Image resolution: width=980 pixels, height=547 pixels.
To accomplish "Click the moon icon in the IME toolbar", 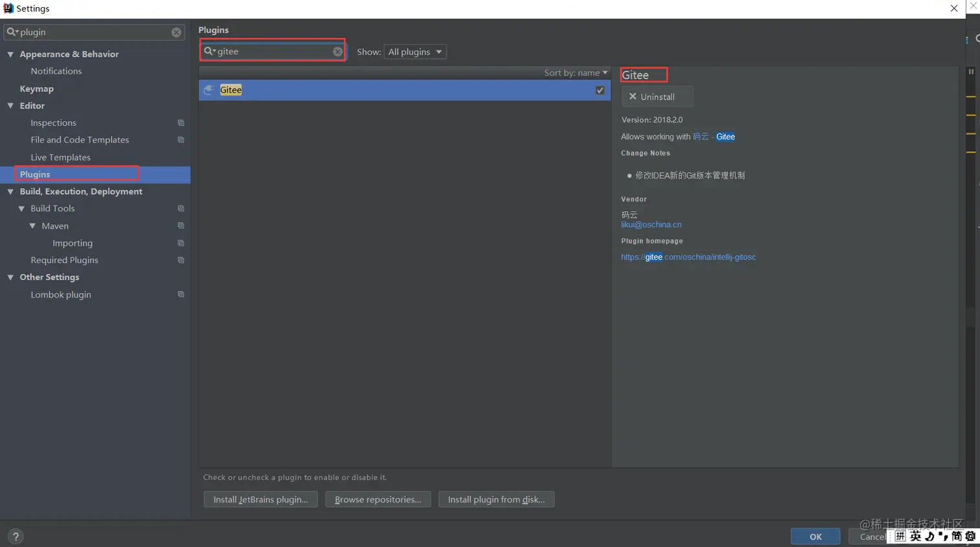I will pos(929,536).
